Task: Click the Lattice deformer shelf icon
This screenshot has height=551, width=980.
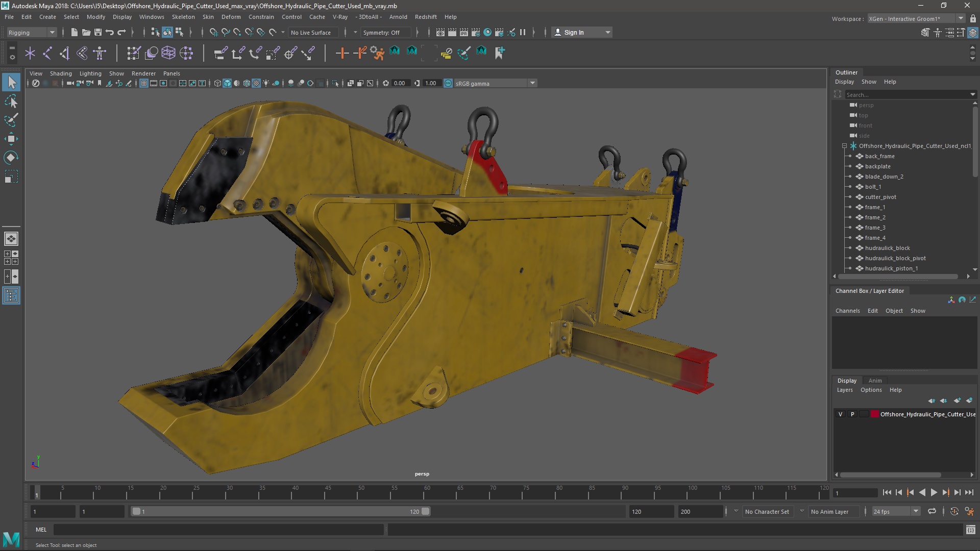Action: point(168,53)
